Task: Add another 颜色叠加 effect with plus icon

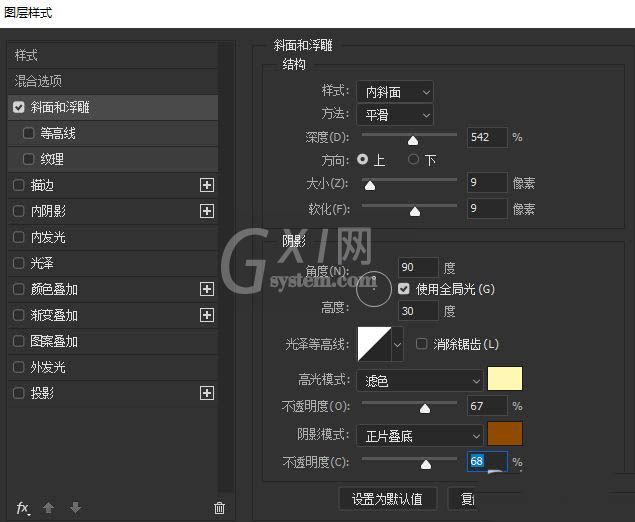Action: click(207, 289)
